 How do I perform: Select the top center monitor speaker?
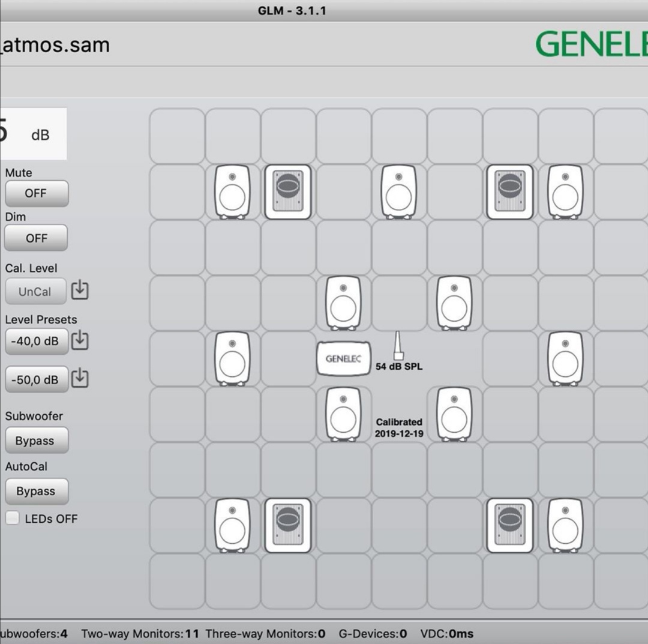[x=399, y=191]
